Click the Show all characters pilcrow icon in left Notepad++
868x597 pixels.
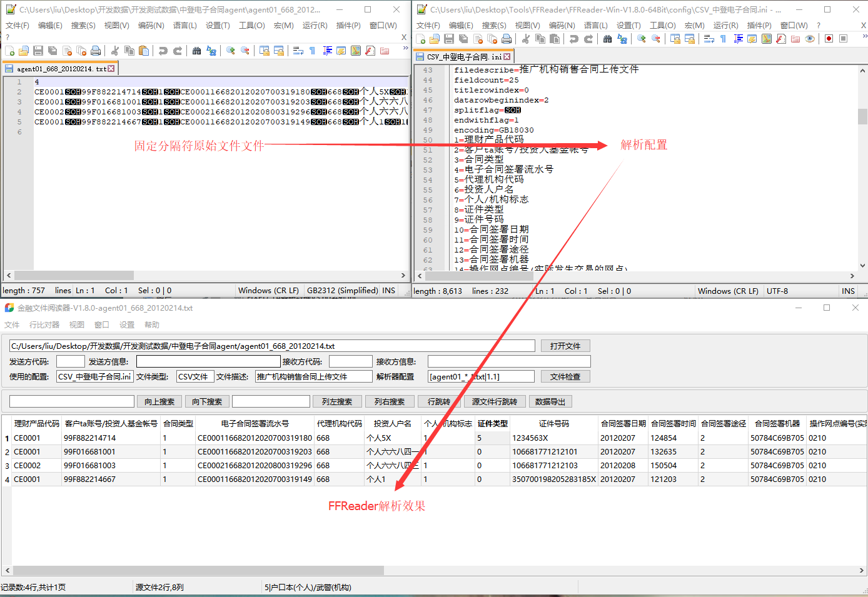[x=313, y=51]
